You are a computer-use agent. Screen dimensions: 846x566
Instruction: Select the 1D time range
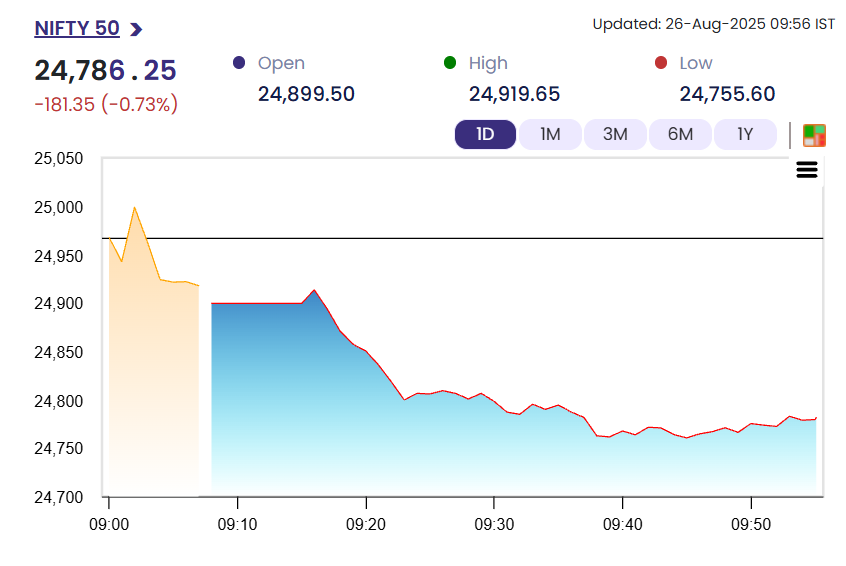(x=485, y=134)
